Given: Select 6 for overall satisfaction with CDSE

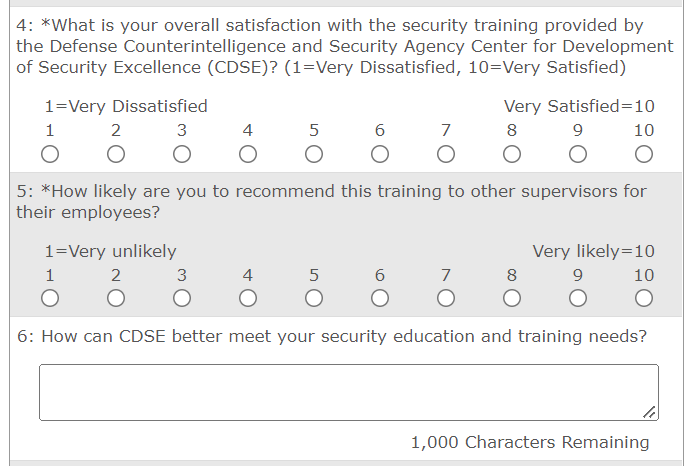Looking at the screenshot, I should pyautogui.click(x=380, y=154).
